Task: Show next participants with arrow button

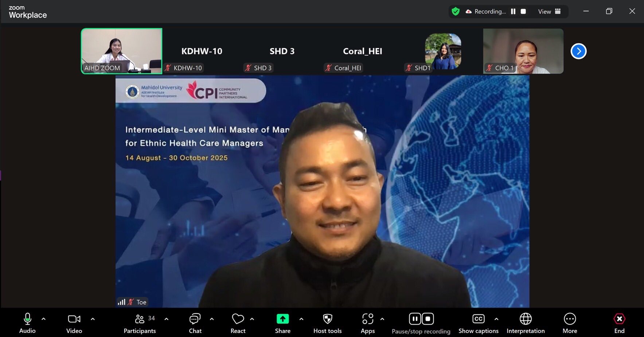Action: pyautogui.click(x=578, y=51)
